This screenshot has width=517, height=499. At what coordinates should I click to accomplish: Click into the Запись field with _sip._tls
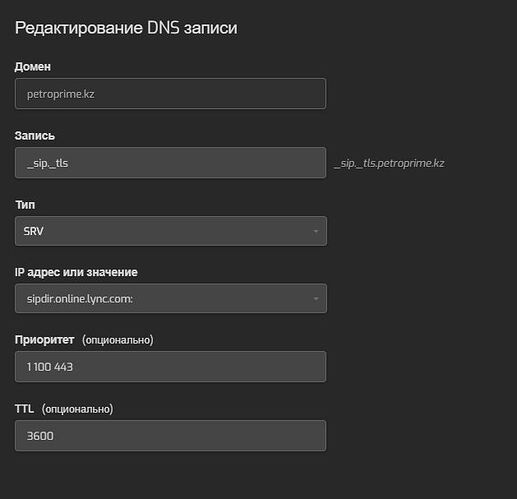(x=170, y=163)
